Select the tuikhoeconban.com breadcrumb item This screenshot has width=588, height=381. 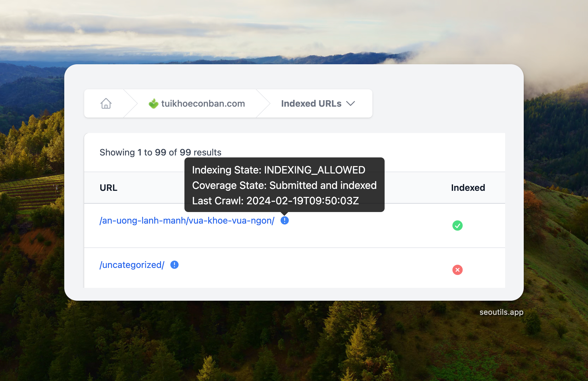pyautogui.click(x=203, y=103)
